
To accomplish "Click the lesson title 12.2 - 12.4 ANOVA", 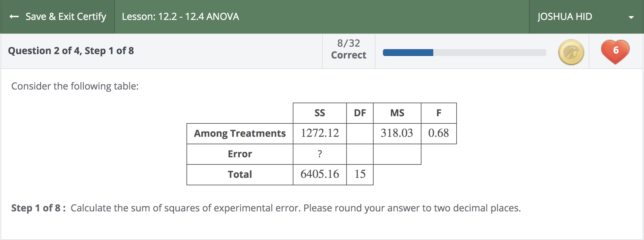I will [x=180, y=16].
